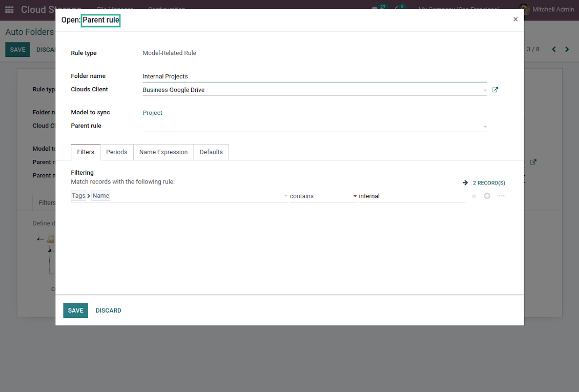Screen dimensions: 579x392
Task: Open the Defaults tab
Action: pyautogui.click(x=211, y=152)
